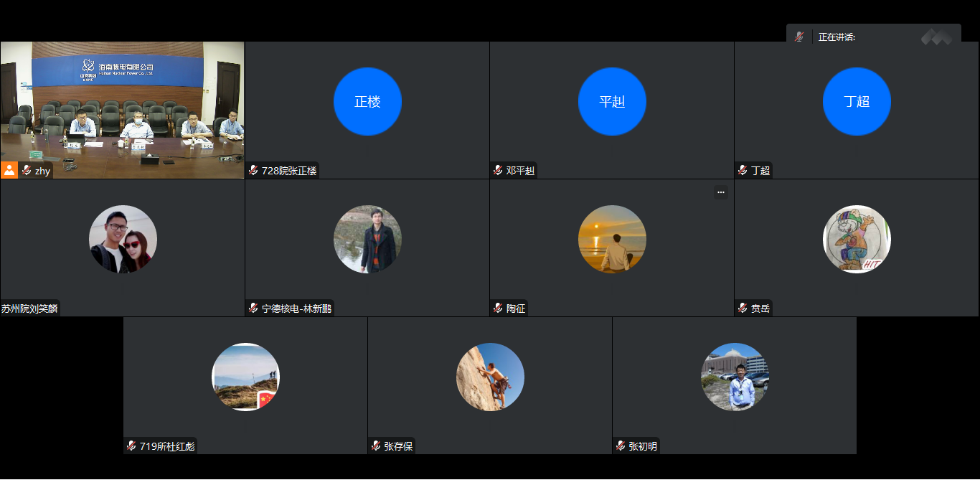Screen dimensions: 980x480
Task: Click the sunset avatar of 陶征
Action: (x=612, y=240)
